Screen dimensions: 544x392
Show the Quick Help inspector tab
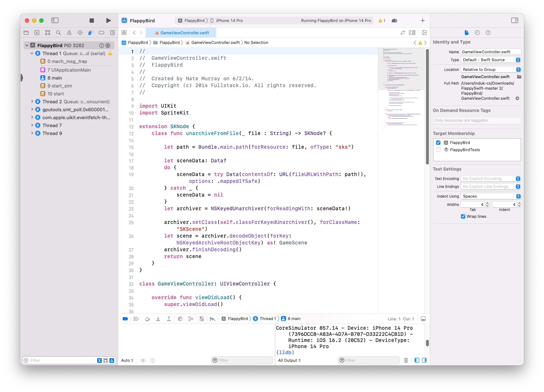[488, 32]
